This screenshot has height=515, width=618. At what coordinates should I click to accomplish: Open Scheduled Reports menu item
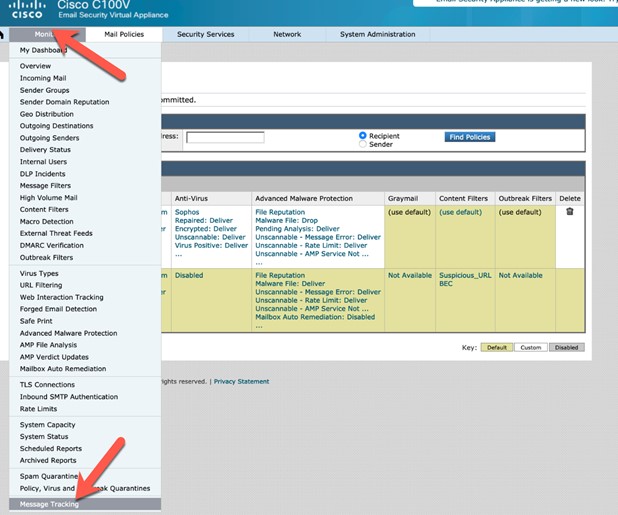[x=51, y=448]
